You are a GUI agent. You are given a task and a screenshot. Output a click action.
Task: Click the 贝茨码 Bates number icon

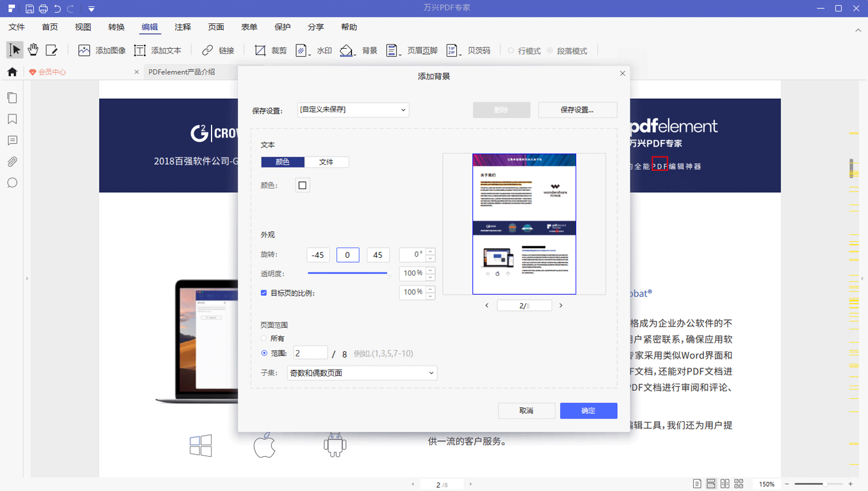click(452, 51)
